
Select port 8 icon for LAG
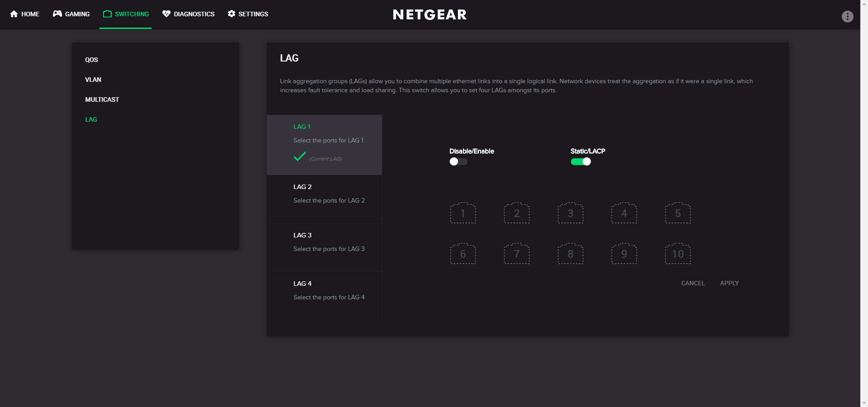[x=571, y=253]
